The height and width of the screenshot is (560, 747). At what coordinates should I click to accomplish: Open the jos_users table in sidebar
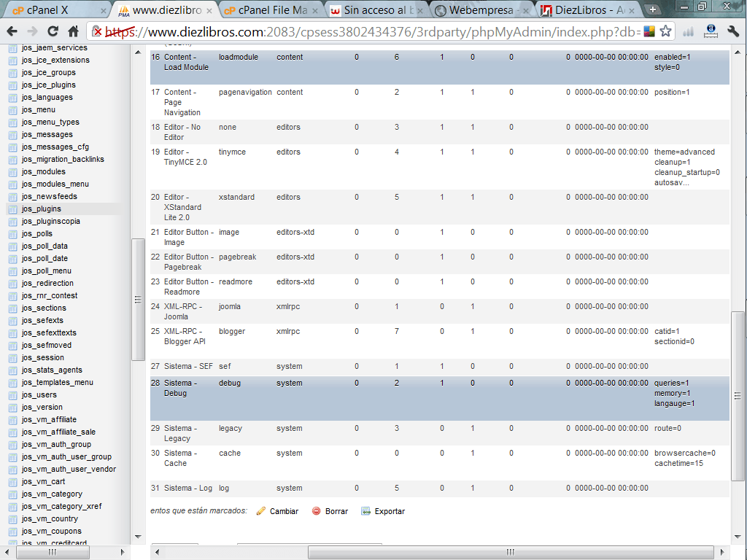[39, 394]
